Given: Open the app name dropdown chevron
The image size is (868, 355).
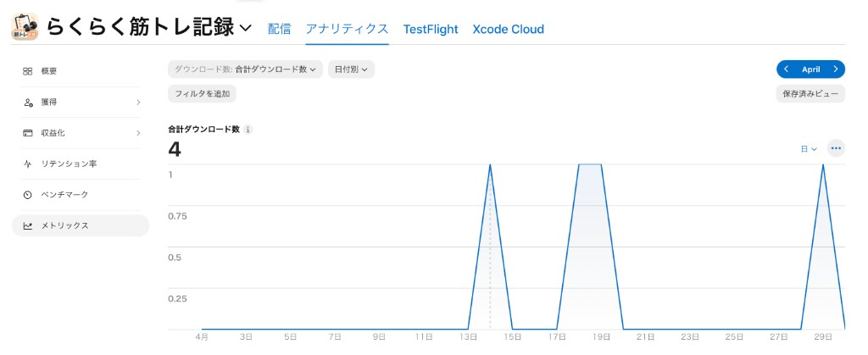Looking at the screenshot, I should 247,28.
